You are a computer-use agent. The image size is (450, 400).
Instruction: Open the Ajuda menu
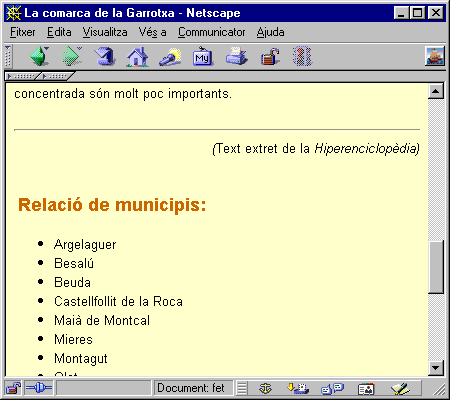coord(270,32)
